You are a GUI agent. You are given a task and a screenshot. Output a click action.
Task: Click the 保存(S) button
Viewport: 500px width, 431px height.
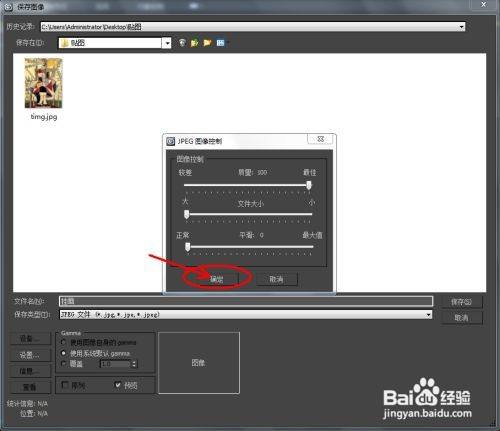point(461,302)
